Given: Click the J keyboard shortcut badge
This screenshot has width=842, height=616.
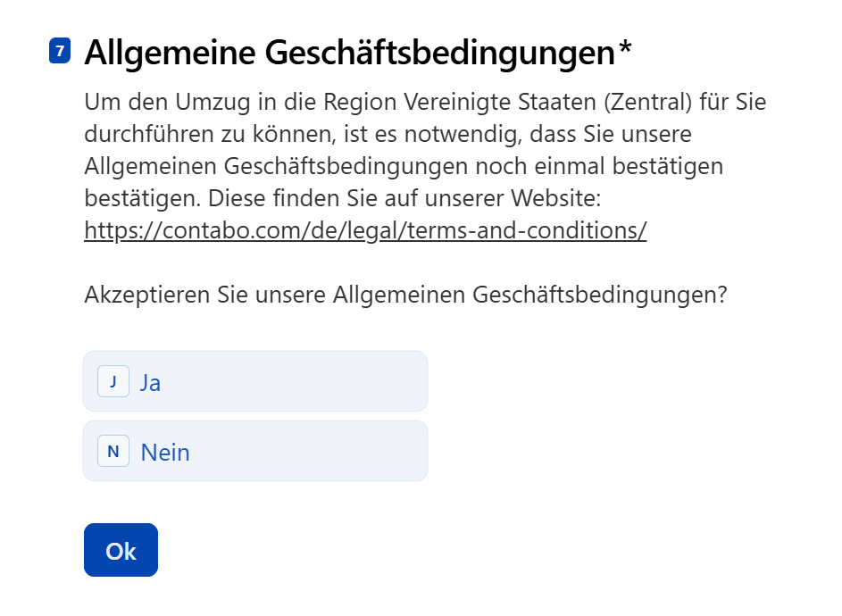Looking at the screenshot, I should [x=113, y=381].
